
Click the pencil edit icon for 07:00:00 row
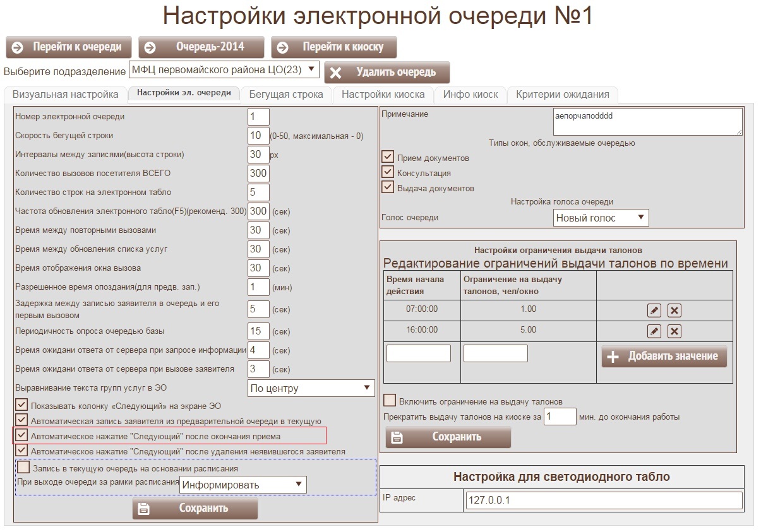click(x=654, y=310)
